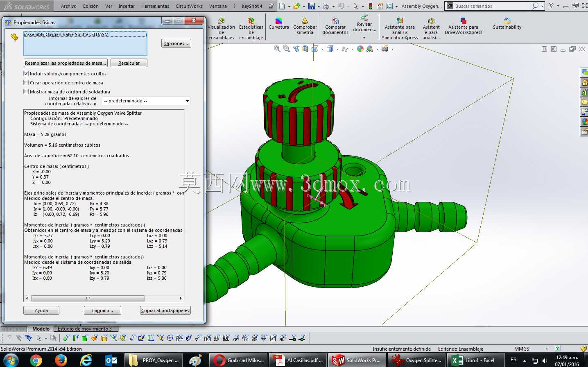Open the Comparar documentos tool
Viewport: 588px width, 367px height.
[335, 26]
